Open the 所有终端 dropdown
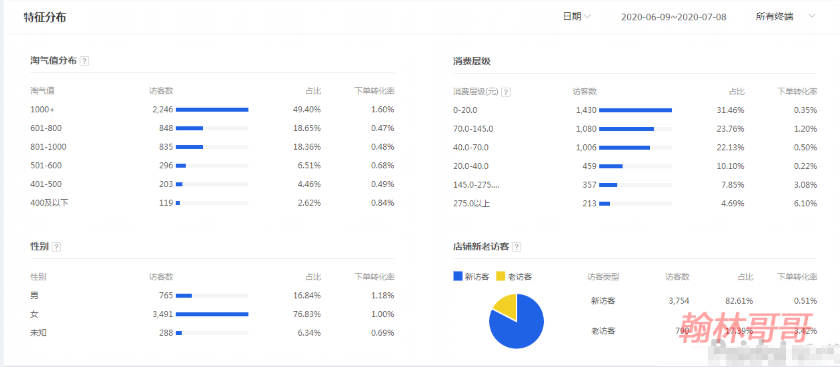The image size is (840, 367). [x=785, y=17]
